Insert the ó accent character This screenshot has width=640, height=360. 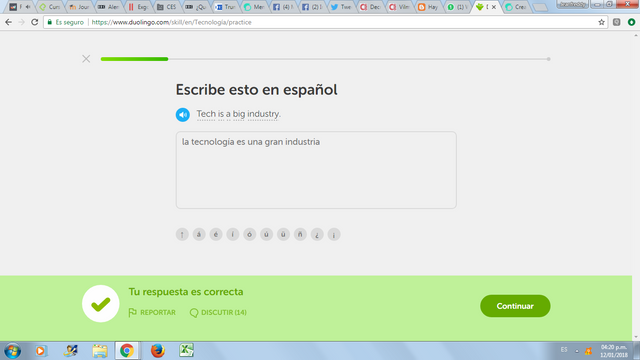point(249,234)
